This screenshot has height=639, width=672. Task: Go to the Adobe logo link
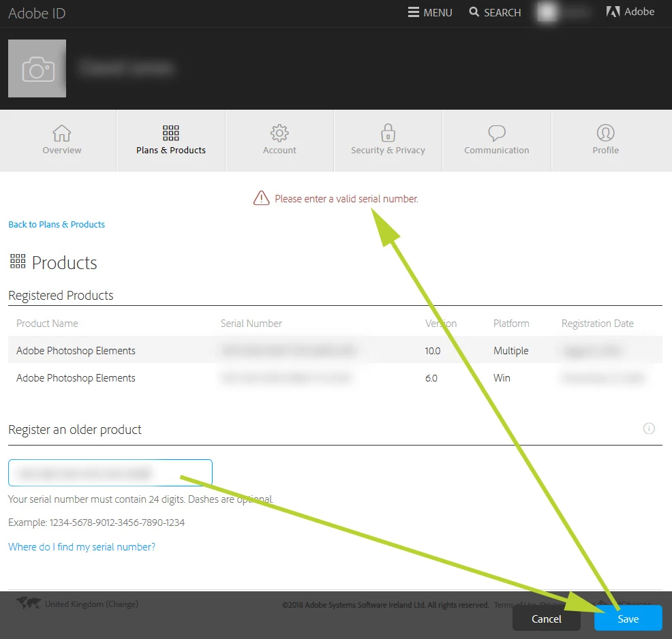click(630, 12)
